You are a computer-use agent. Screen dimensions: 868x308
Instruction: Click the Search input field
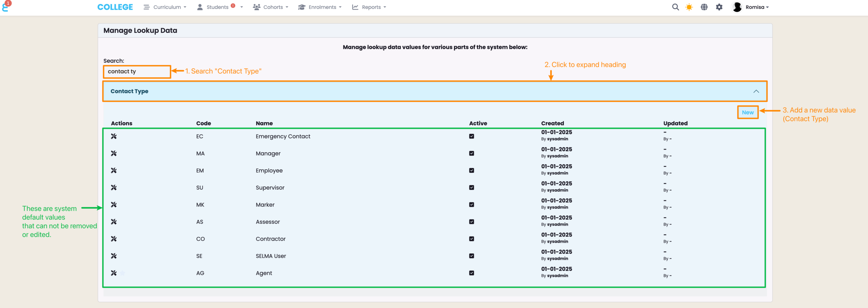pos(137,72)
